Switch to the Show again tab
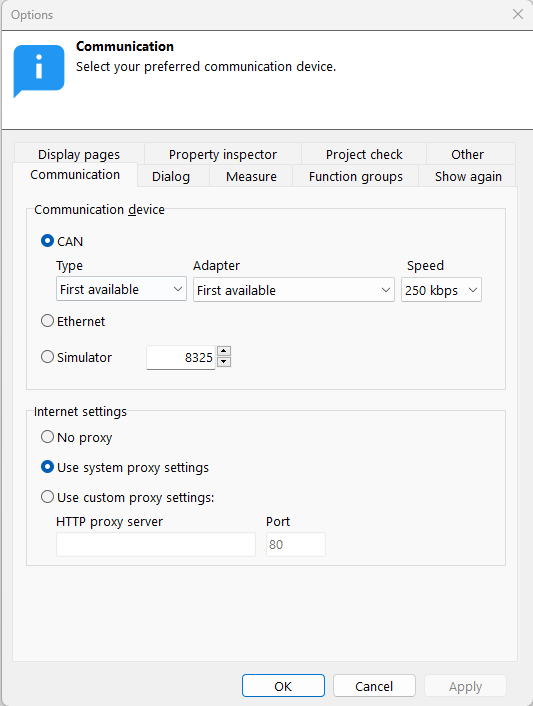 coord(468,176)
